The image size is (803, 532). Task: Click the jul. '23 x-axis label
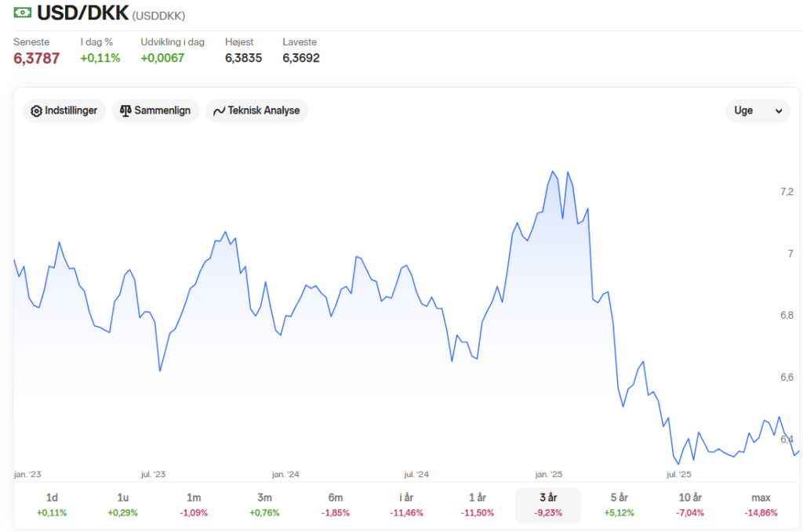pos(153,474)
